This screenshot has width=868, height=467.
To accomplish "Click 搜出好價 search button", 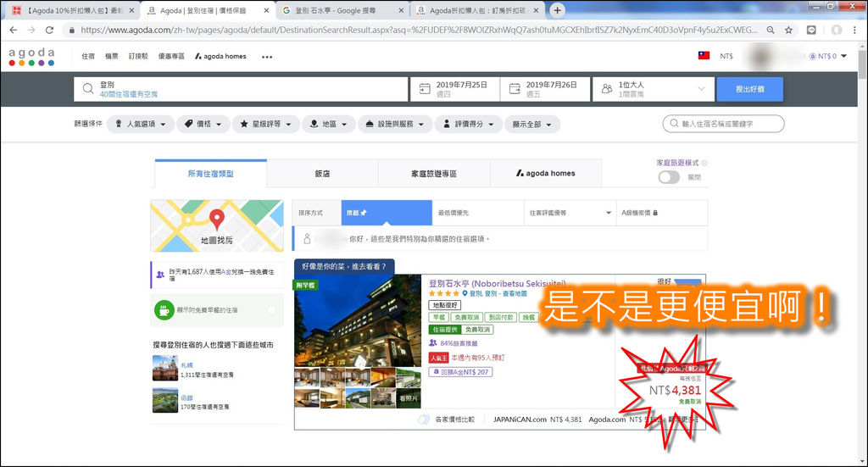I will [749, 88].
